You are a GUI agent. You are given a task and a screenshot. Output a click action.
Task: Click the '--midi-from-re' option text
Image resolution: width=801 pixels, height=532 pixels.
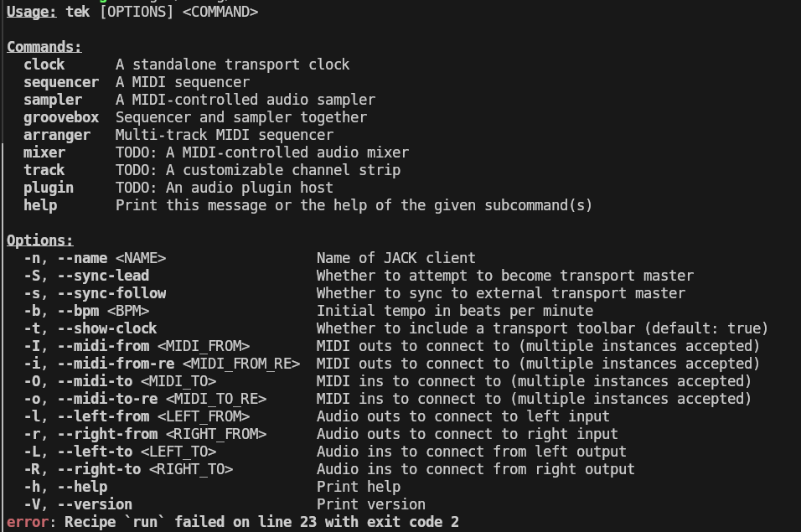[116, 364]
